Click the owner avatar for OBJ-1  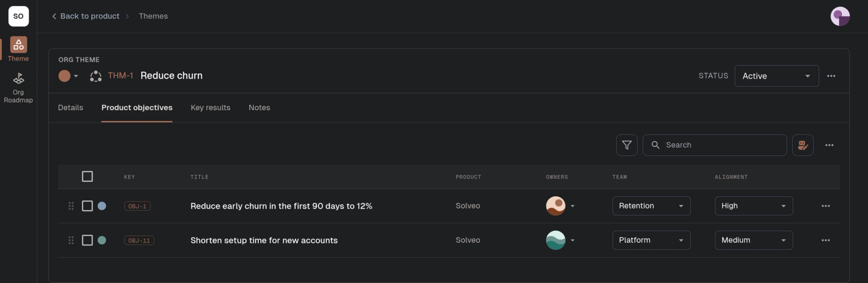556,206
